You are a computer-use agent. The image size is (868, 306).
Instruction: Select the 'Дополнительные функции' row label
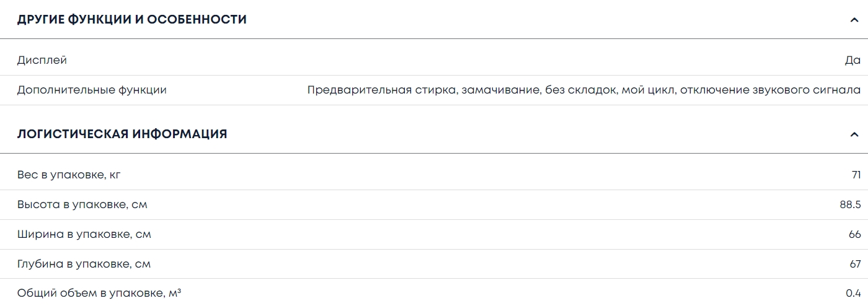(92, 90)
